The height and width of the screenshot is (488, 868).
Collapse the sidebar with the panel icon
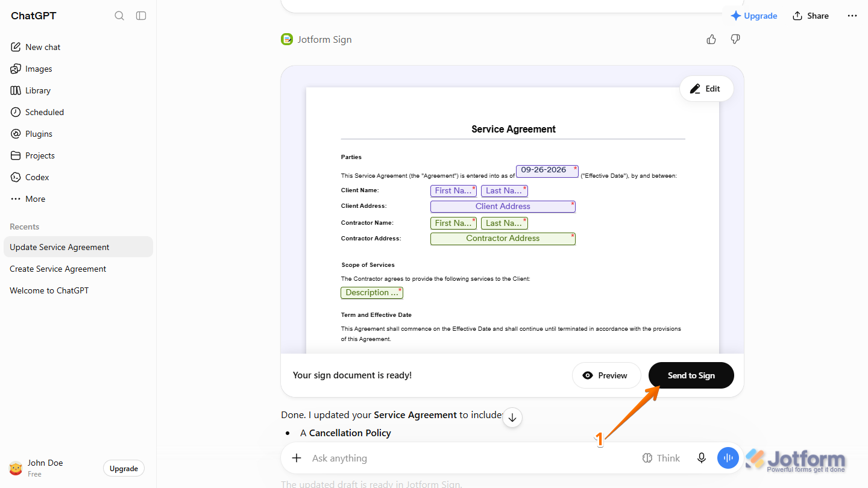141,16
